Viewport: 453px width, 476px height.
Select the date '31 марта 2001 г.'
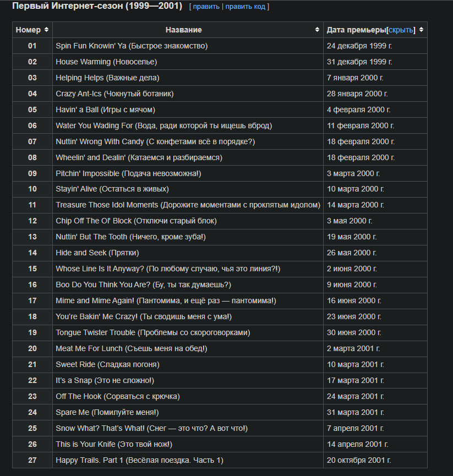[x=356, y=412]
